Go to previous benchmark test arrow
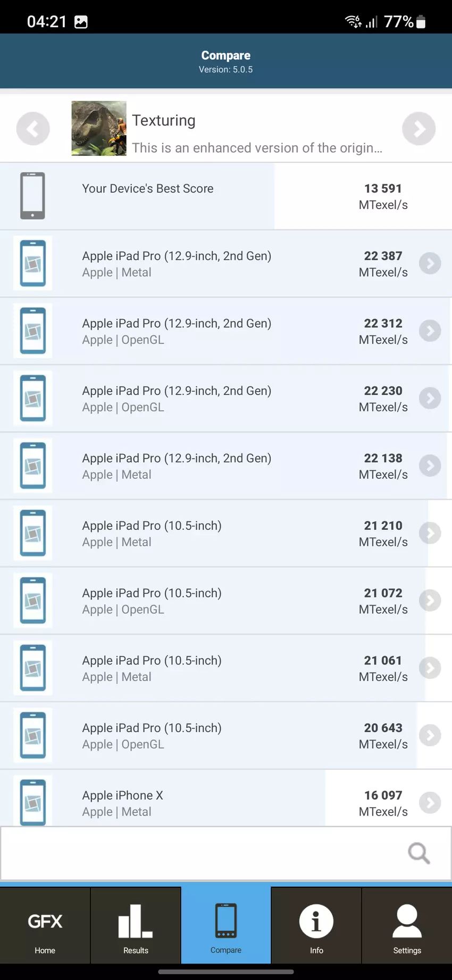 pyautogui.click(x=33, y=129)
